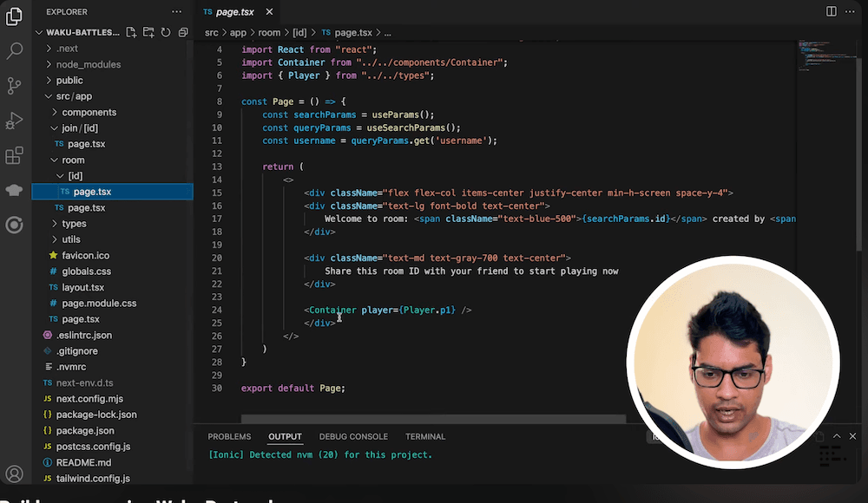Expand the node_modules folder
Viewport: 868px width, 503px height.
(x=88, y=64)
